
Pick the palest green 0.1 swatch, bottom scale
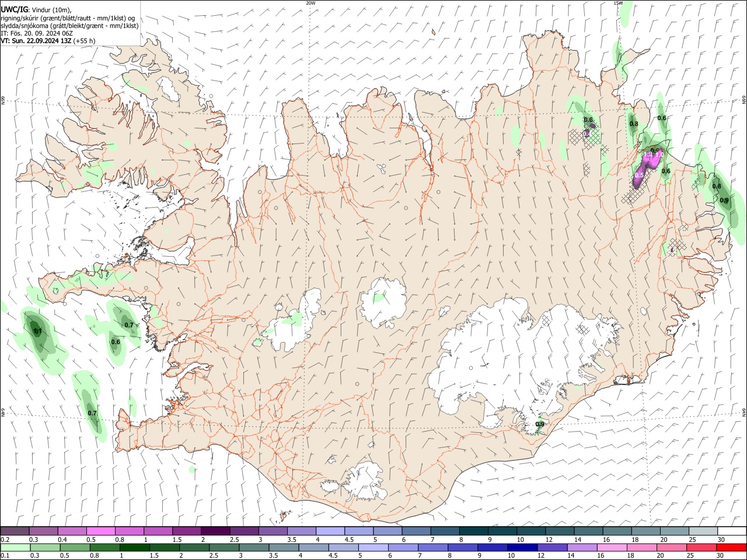[x=15, y=547]
